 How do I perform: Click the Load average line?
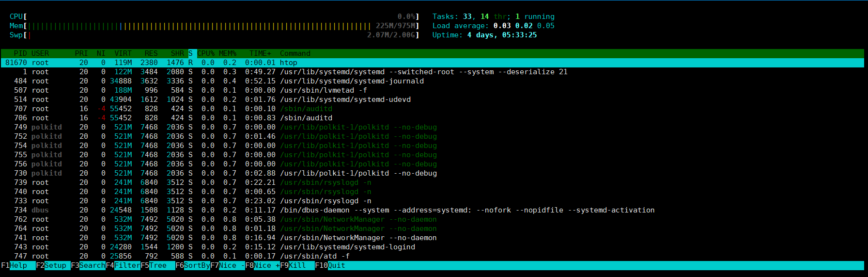point(494,26)
